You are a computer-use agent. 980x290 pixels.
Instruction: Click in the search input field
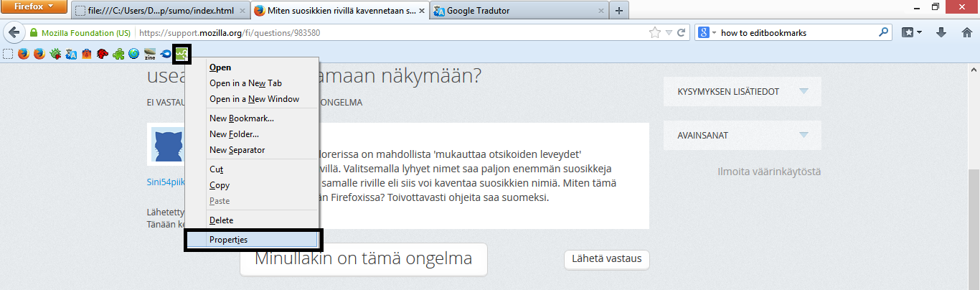pos(796,33)
